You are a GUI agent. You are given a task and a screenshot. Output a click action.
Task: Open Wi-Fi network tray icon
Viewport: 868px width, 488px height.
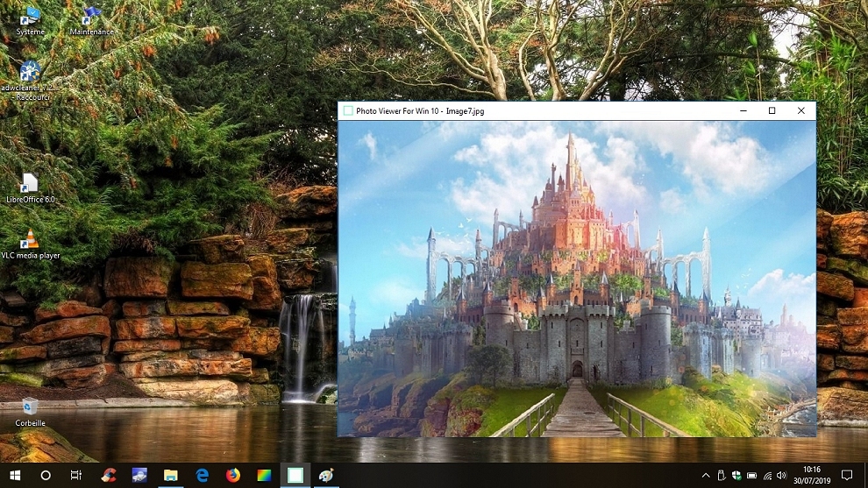coord(767,475)
